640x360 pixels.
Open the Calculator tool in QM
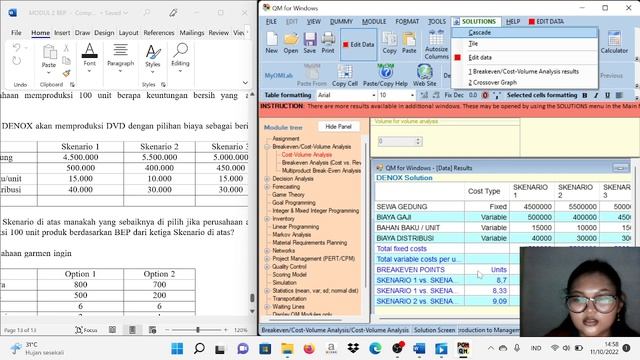[614, 43]
